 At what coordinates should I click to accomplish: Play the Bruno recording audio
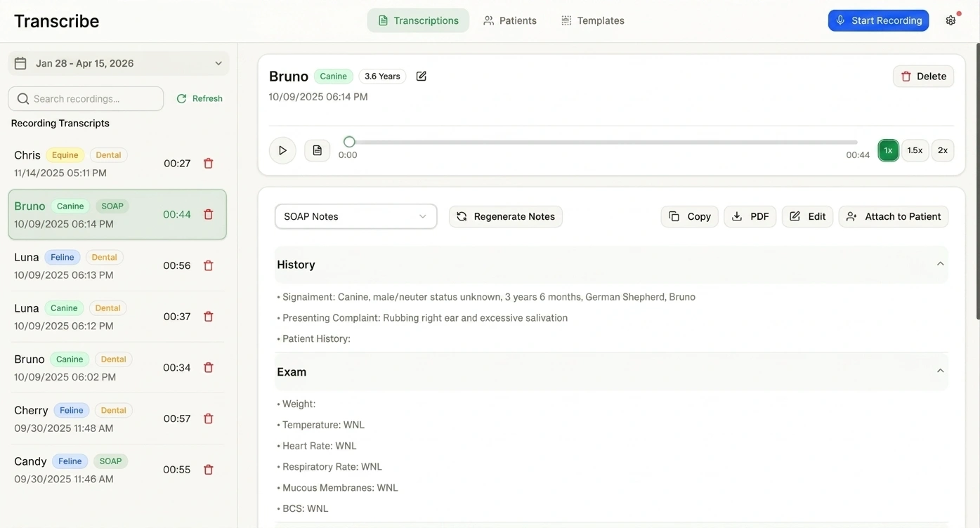(282, 150)
